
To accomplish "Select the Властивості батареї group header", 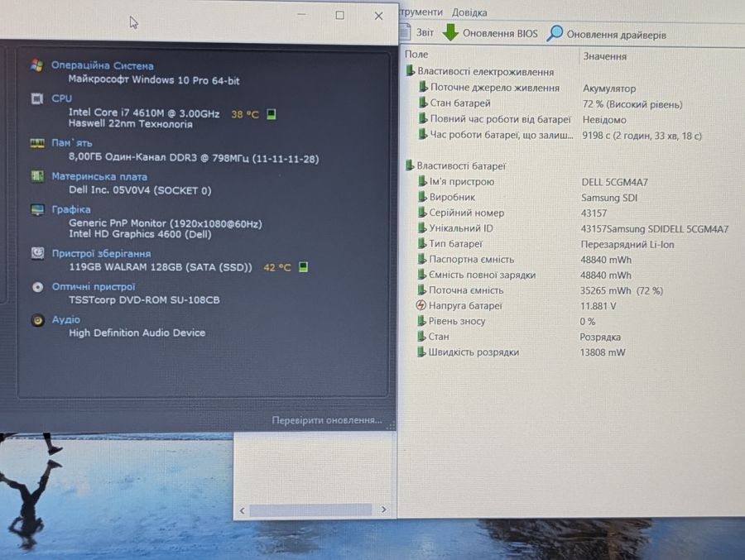I will (461, 165).
